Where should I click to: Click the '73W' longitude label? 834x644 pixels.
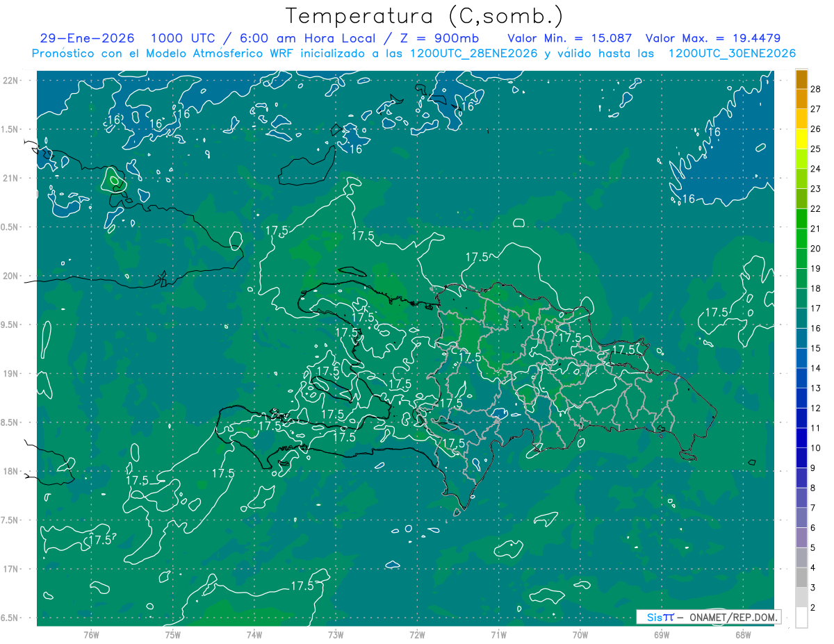tap(336, 635)
